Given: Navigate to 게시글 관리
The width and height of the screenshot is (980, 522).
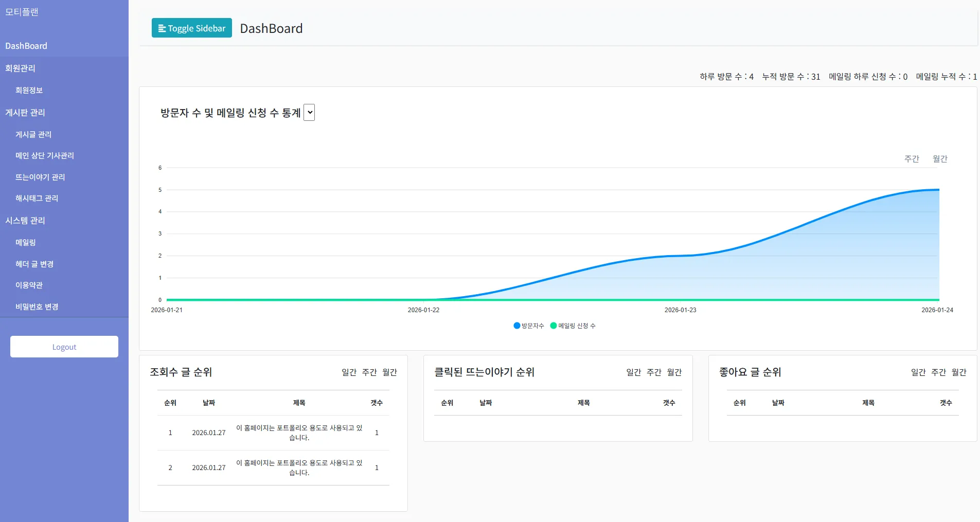Looking at the screenshot, I should click(x=33, y=134).
